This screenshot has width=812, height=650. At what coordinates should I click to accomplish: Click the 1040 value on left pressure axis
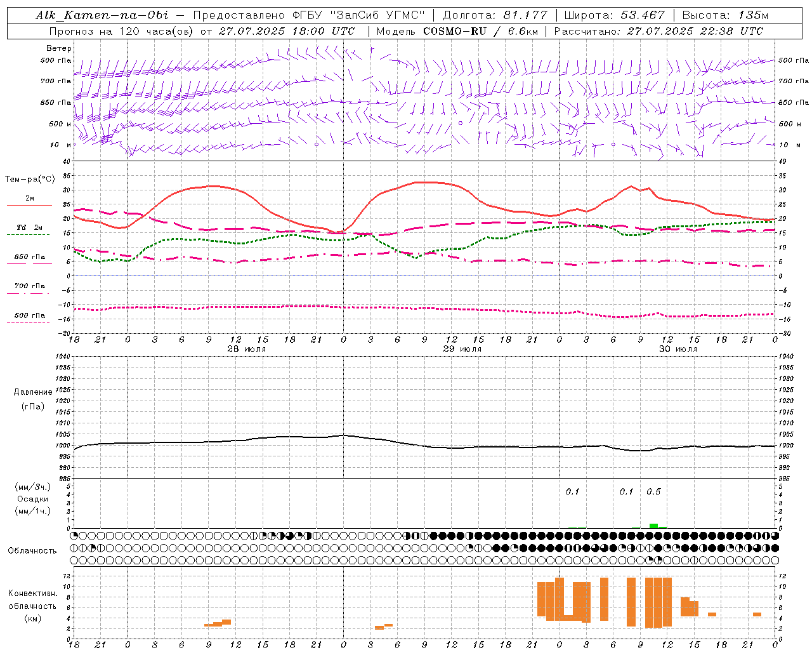tap(64, 357)
